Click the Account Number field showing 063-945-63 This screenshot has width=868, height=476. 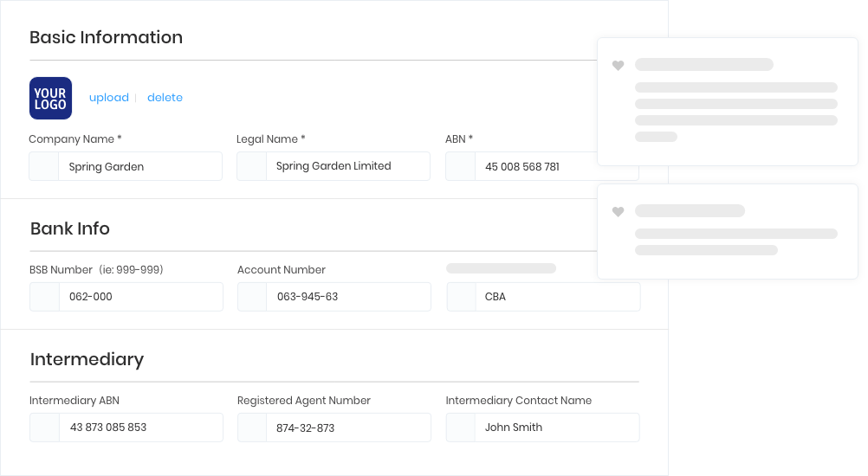(x=334, y=297)
